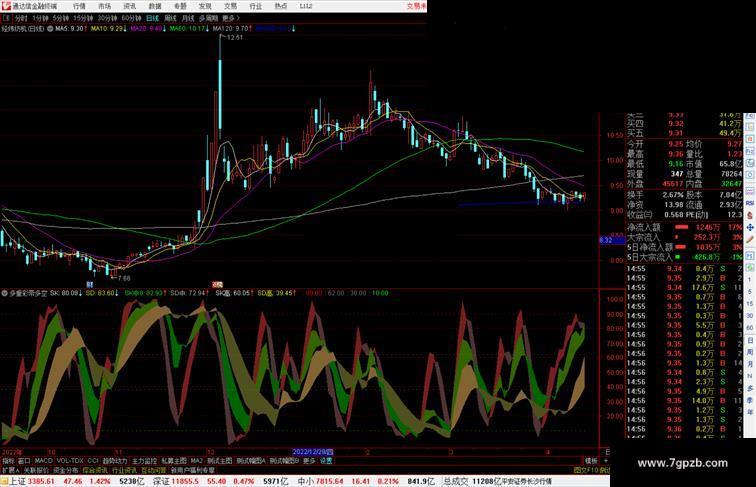This screenshot has width=756, height=487.
Task: Switch chart to 60分钟 period
Action: [131, 18]
